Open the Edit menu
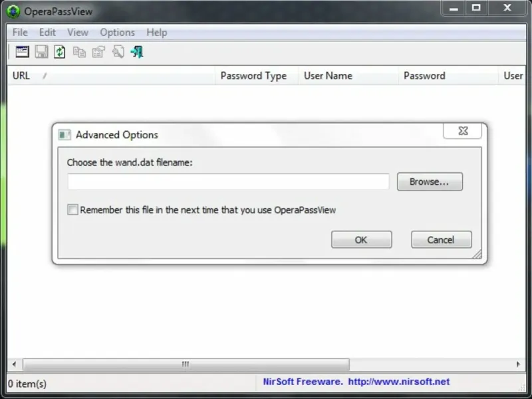This screenshot has height=399, width=532. click(47, 33)
